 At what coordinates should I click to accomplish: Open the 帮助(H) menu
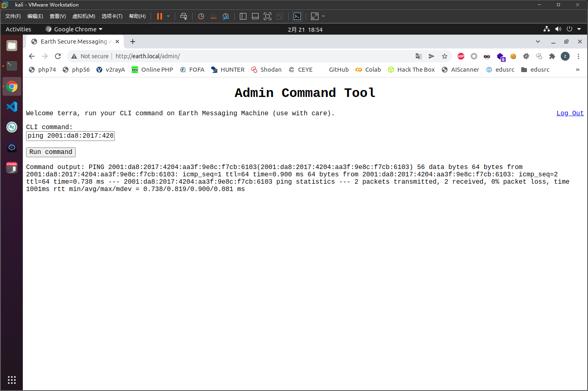tap(137, 16)
